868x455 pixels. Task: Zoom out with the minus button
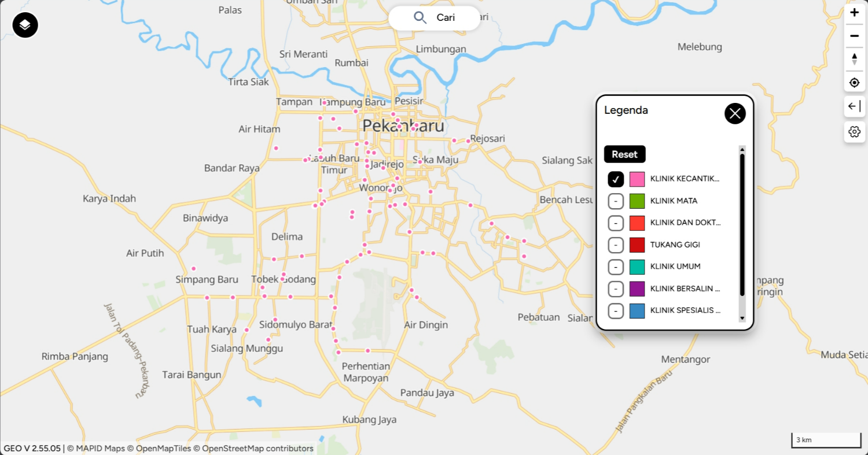[854, 36]
